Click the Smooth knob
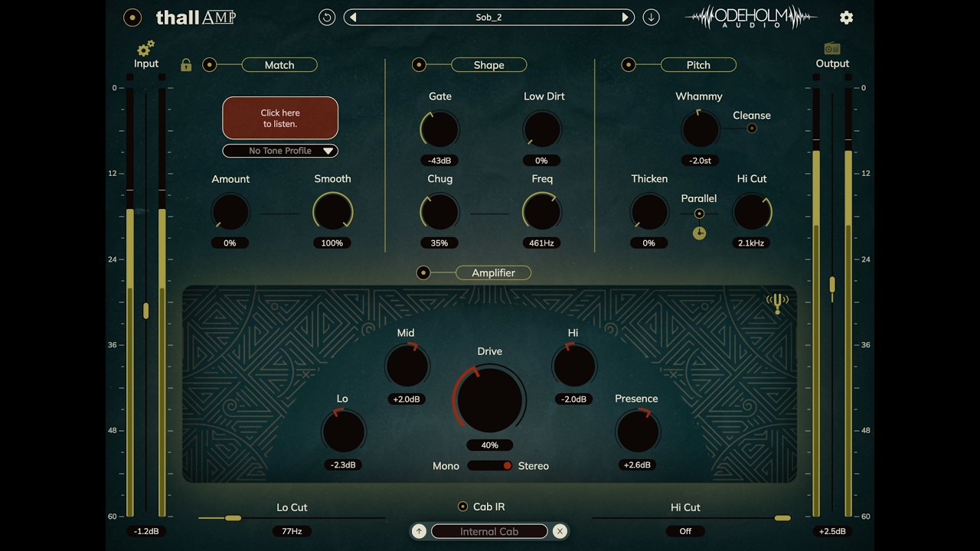980x551 pixels. [332, 211]
